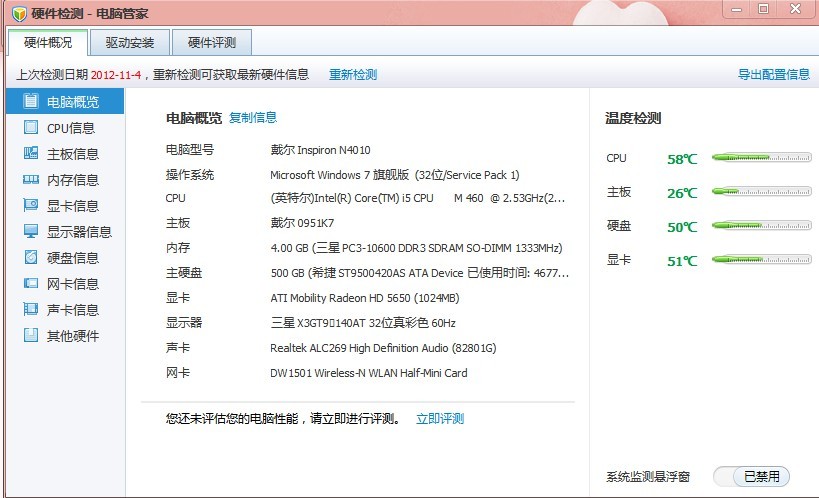This screenshot has width=819, height=498.
Task: Click the 4.00 GB memory description
Action: (x=416, y=248)
